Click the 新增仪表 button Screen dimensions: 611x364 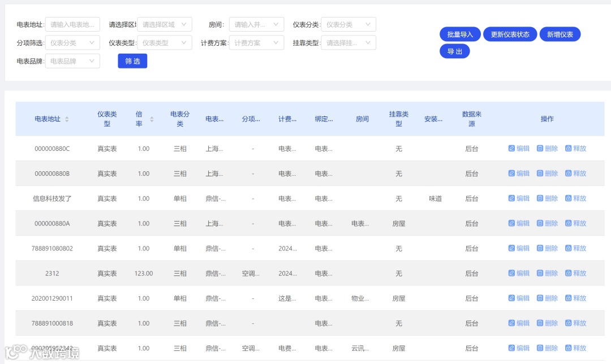point(560,34)
